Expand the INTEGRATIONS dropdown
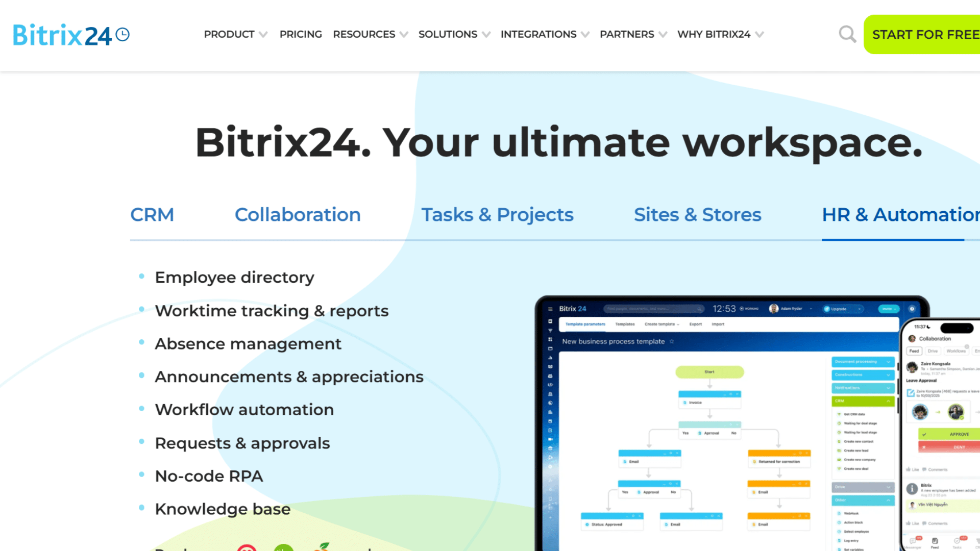Screen dimensions: 980x551 click(x=545, y=34)
